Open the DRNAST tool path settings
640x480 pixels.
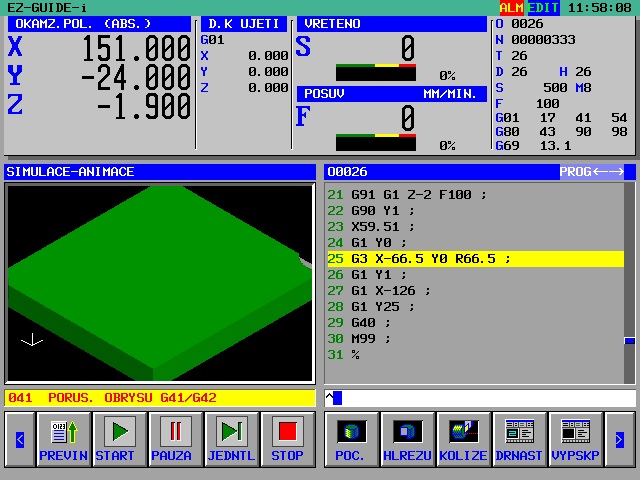pos(519,440)
